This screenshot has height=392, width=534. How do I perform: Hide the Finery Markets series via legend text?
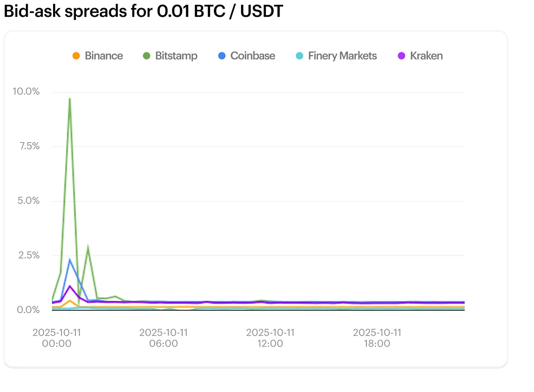tap(342, 56)
